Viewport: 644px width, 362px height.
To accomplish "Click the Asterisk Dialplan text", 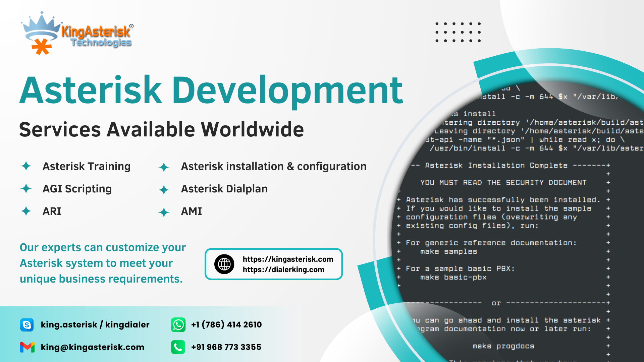I will coord(224,189).
